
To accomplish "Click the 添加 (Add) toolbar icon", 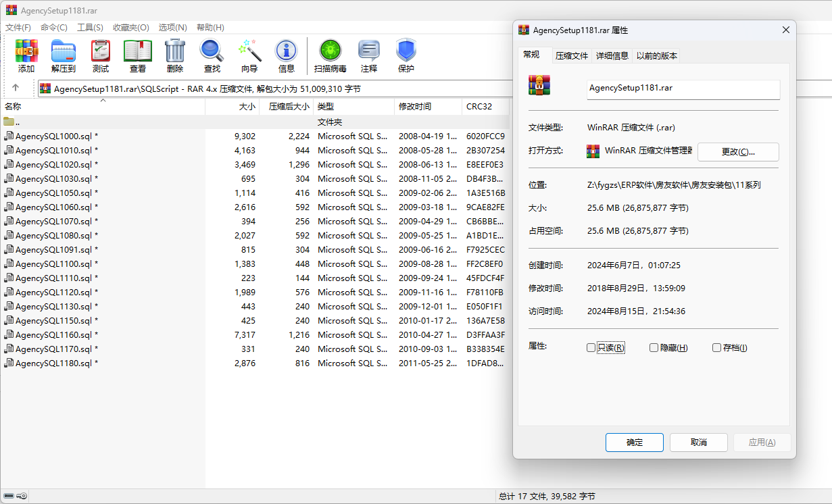I will pos(27,51).
